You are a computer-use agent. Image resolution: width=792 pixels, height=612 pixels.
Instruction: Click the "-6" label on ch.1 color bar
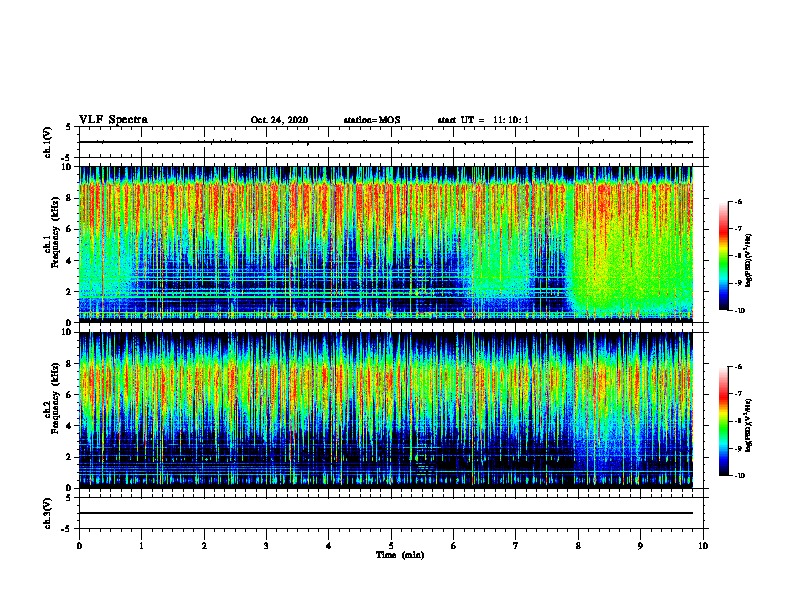pos(738,202)
